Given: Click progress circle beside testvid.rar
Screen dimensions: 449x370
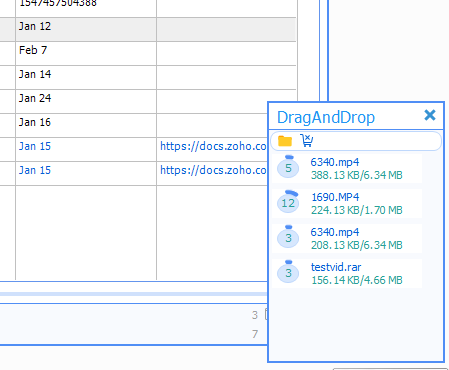Looking at the screenshot, I should click(288, 272).
